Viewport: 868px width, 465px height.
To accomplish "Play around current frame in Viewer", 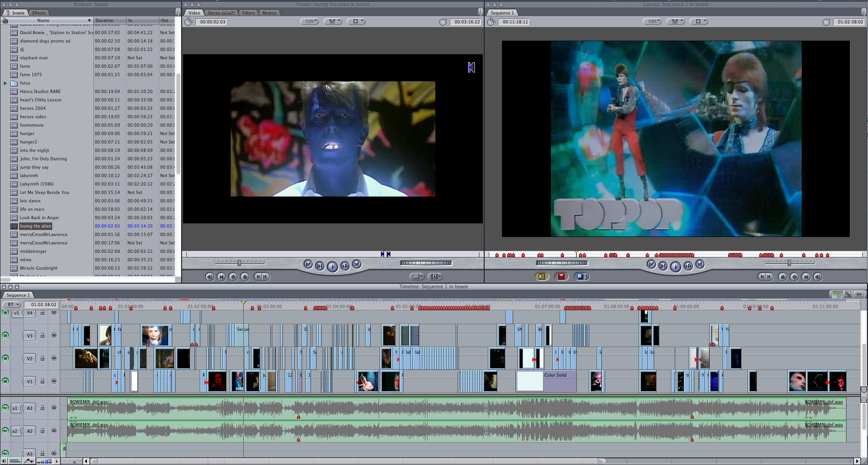I will 345,266.
